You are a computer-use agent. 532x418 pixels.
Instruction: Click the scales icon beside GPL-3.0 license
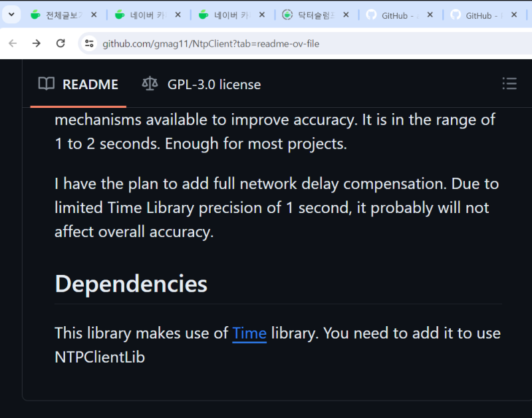coord(150,84)
